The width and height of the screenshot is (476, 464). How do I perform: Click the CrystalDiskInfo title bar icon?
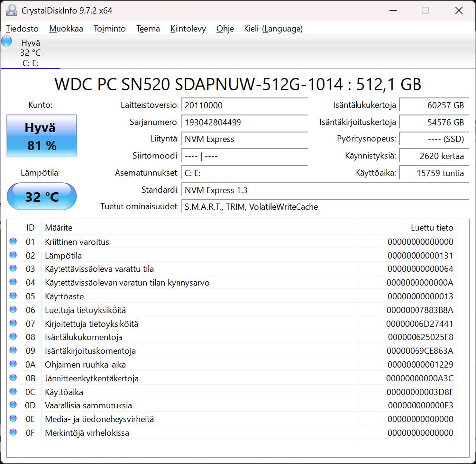11,10
